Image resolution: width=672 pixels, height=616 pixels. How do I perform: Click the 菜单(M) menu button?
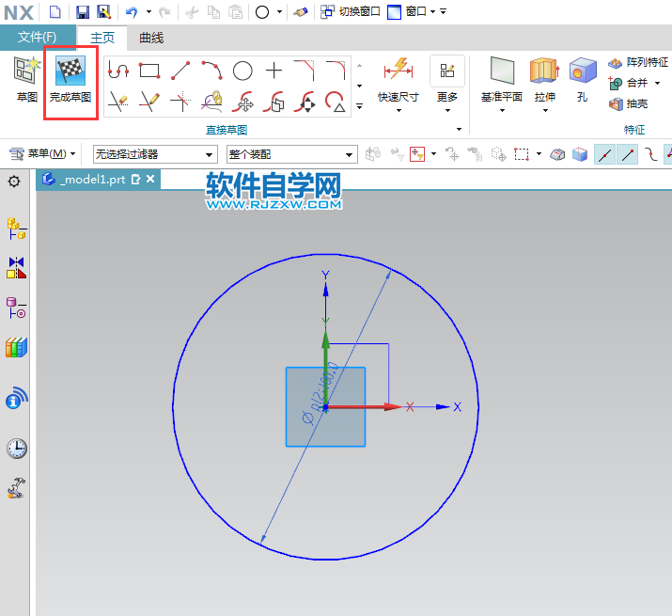(x=44, y=153)
